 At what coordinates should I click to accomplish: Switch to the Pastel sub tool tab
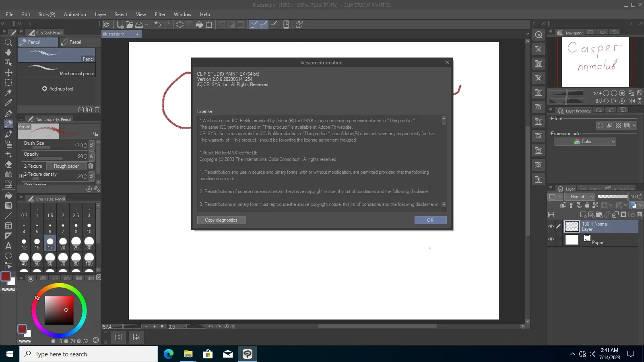[x=80, y=42]
